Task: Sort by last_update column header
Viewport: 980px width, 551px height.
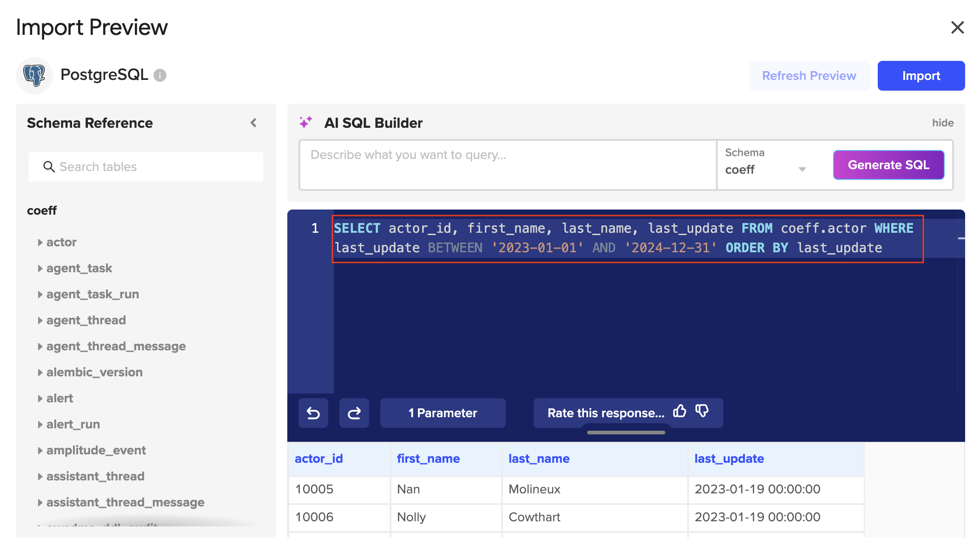Action: point(729,459)
